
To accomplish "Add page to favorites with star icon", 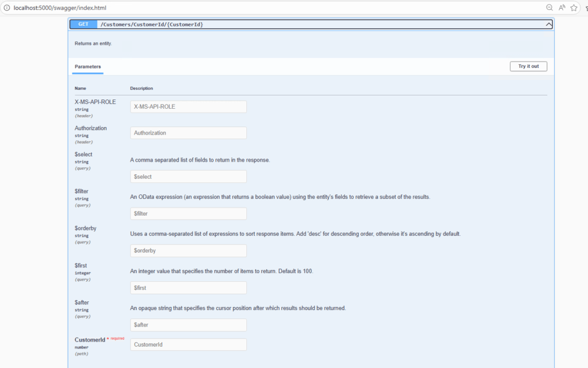I will (574, 8).
